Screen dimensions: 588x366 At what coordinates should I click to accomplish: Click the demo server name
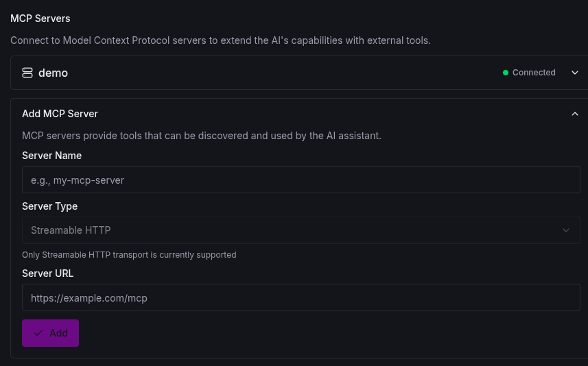[53, 73]
